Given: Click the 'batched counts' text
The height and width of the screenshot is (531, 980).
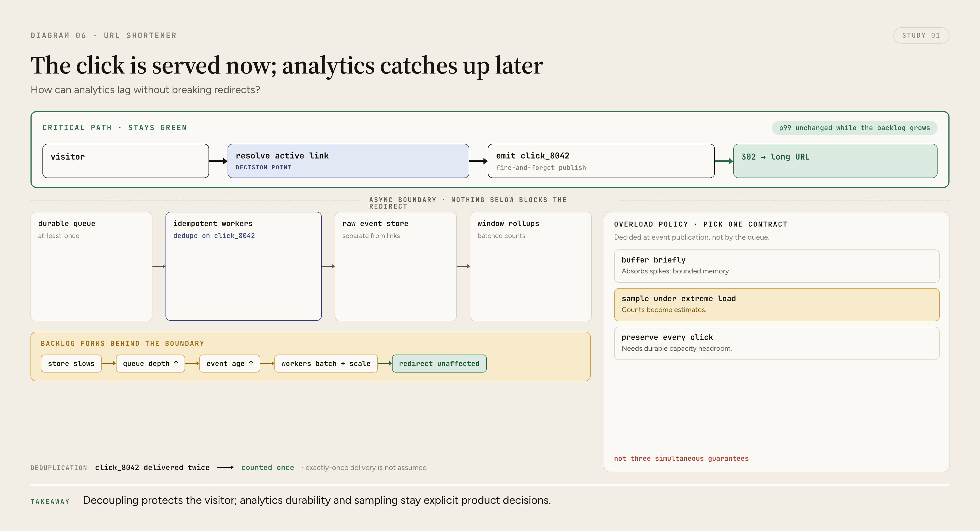Looking at the screenshot, I should click(x=501, y=236).
